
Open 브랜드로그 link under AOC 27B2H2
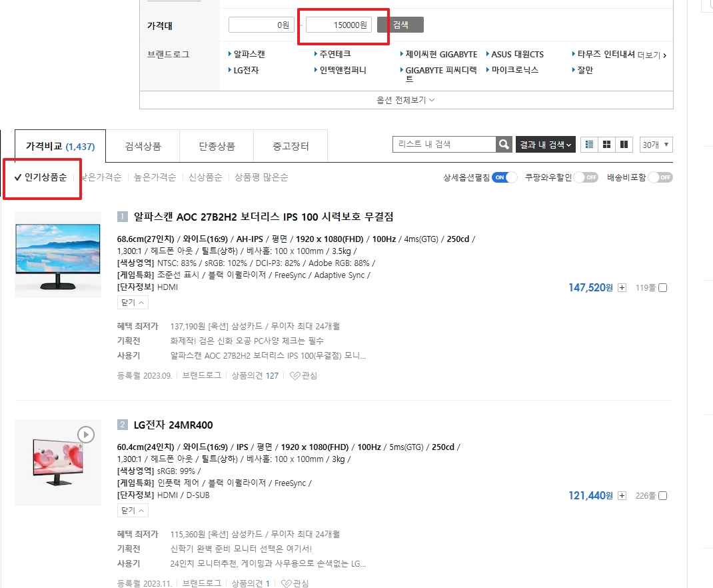pyautogui.click(x=201, y=375)
